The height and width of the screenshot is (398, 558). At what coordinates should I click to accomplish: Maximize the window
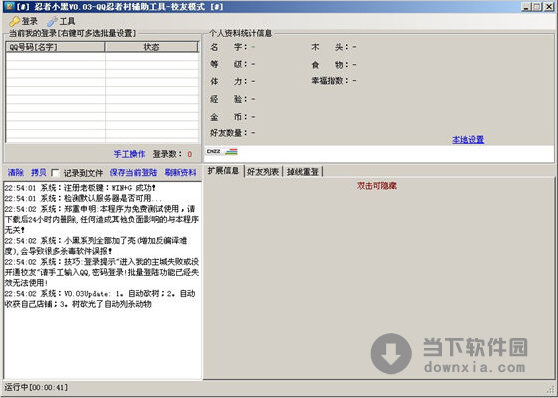click(x=537, y=6)
